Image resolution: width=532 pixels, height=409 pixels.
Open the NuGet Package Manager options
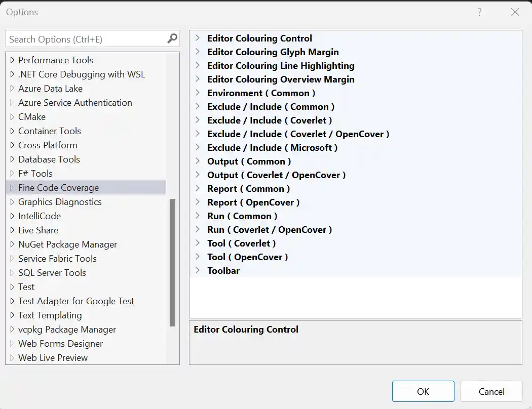pyautogui.click(x=67, y=244)
